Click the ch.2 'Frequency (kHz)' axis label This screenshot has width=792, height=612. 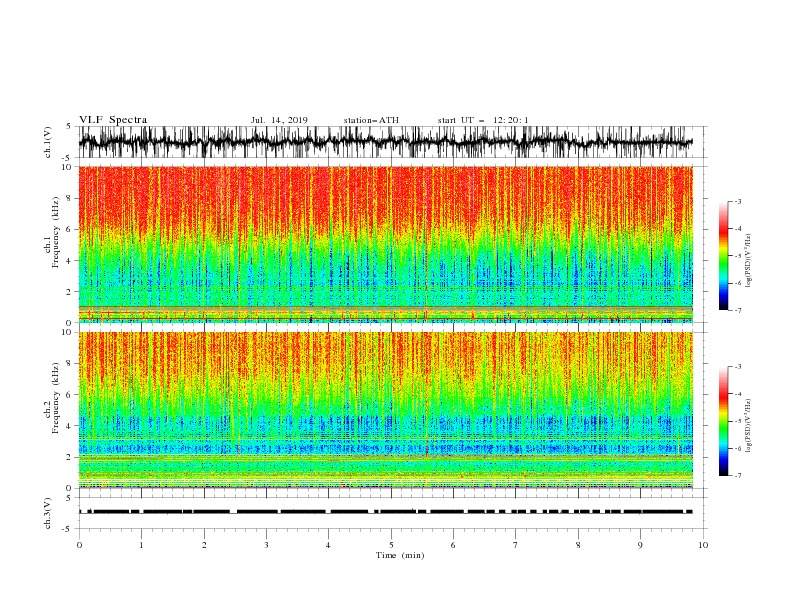[x=55, y=399]
